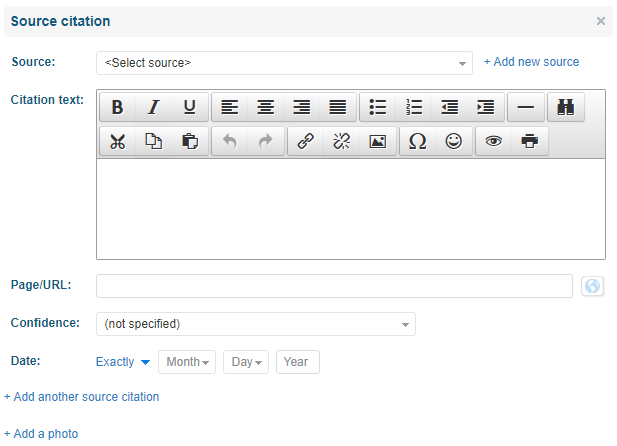This screenshot has width=617, height=446.
Task: Toggle italic formatting button
Action: [153, 107]
